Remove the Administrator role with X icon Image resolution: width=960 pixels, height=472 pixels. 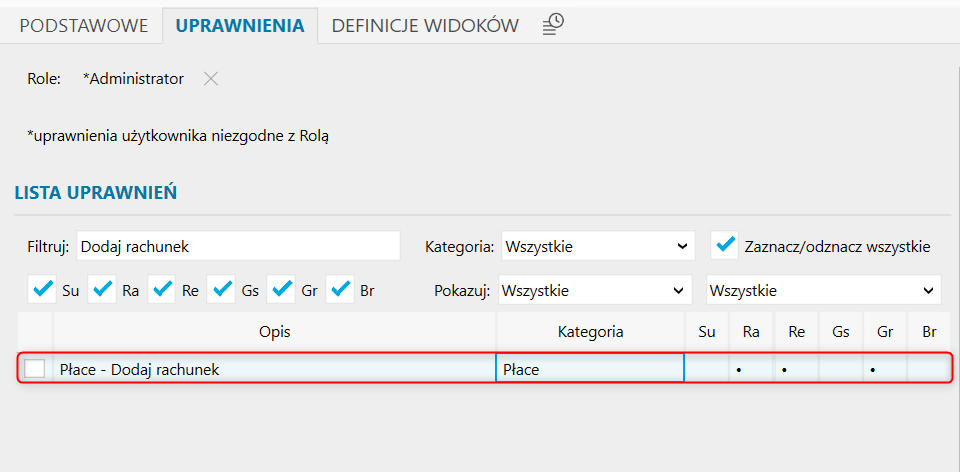211,79
